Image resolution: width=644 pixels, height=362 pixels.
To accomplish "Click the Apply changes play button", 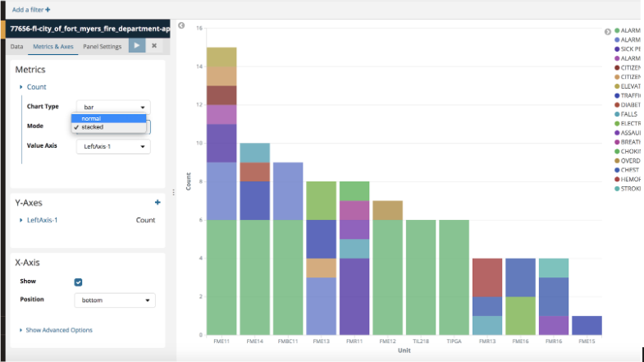I will click(x=137, y=46).
